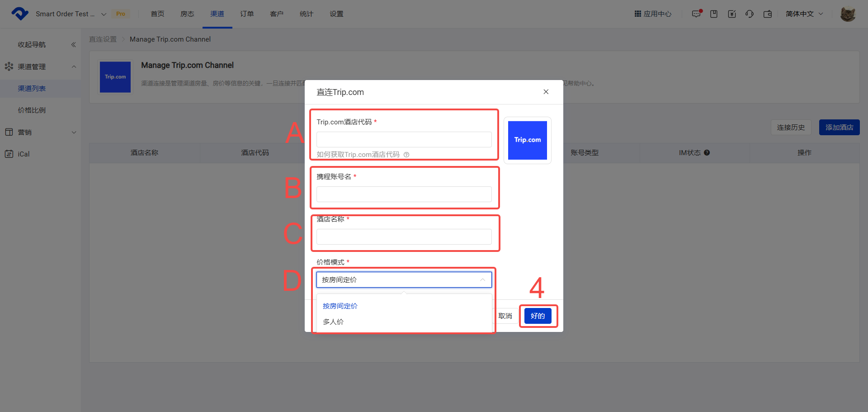This screenshot has width=868, height=412.
Task: Click the yen billing note icon
Action: tap(732, 14)
